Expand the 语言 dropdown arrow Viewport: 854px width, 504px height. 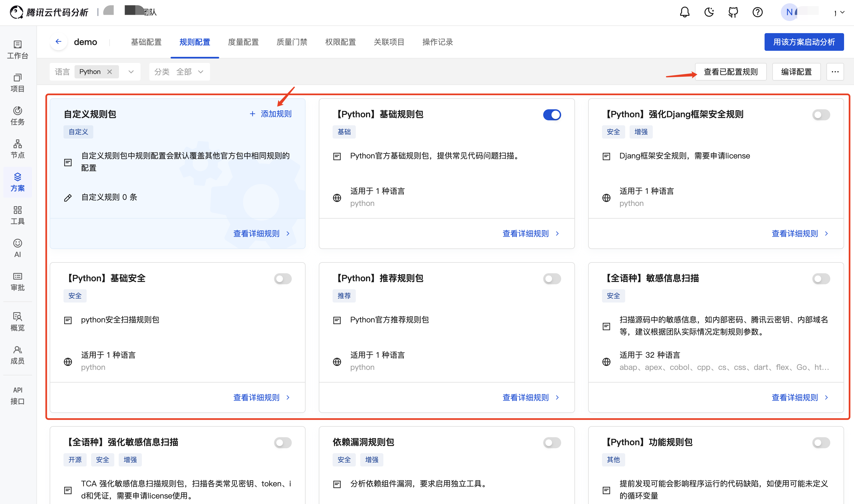point(131,72)
